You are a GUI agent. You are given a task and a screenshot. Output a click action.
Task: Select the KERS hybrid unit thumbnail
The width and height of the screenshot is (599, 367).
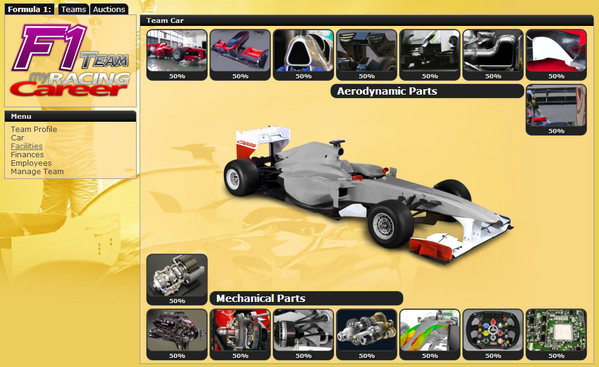[x=366, y=334]
